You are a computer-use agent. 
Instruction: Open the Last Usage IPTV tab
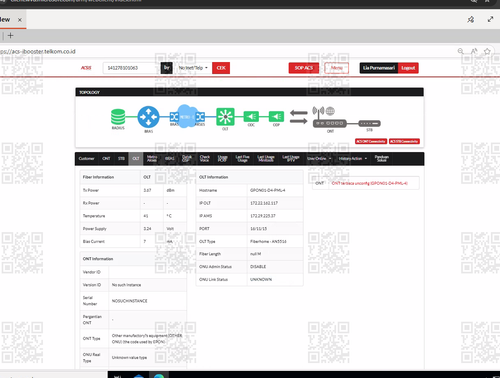tap(291, 159)
